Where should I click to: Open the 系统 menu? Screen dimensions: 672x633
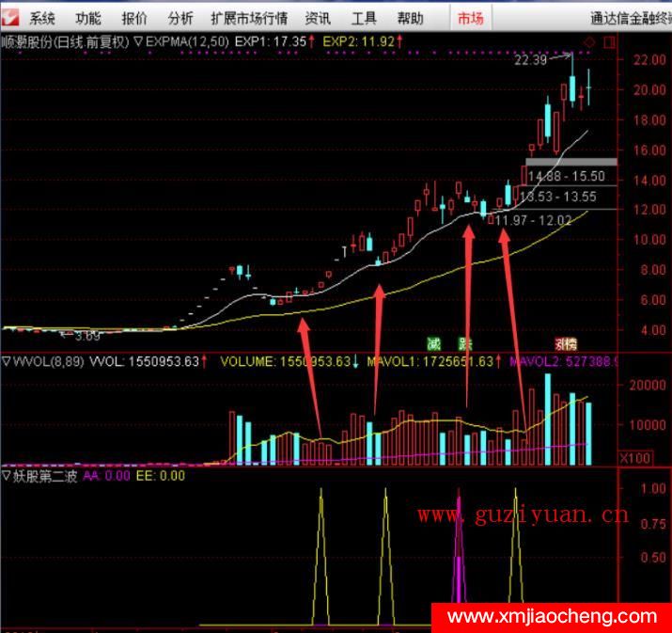pyautogui.click(x=42, y=18)
